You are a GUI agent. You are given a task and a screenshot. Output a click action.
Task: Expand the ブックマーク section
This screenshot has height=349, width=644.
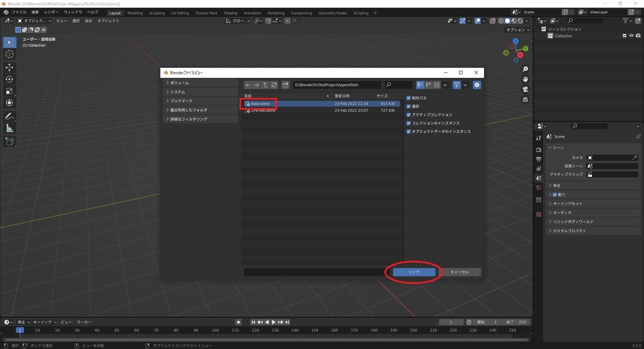tap(200, 101)
